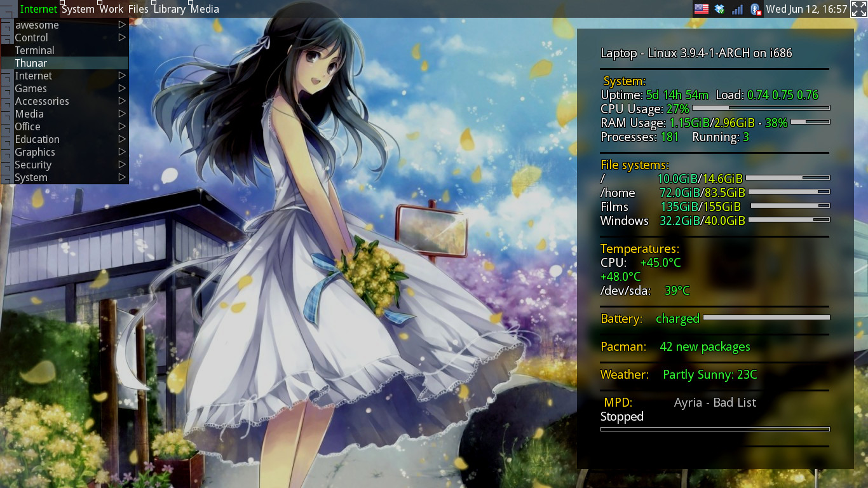Click the CPU temperature "+45.0°C"
The height and width of the screenshot is (488, 868).
click(660, 263)
